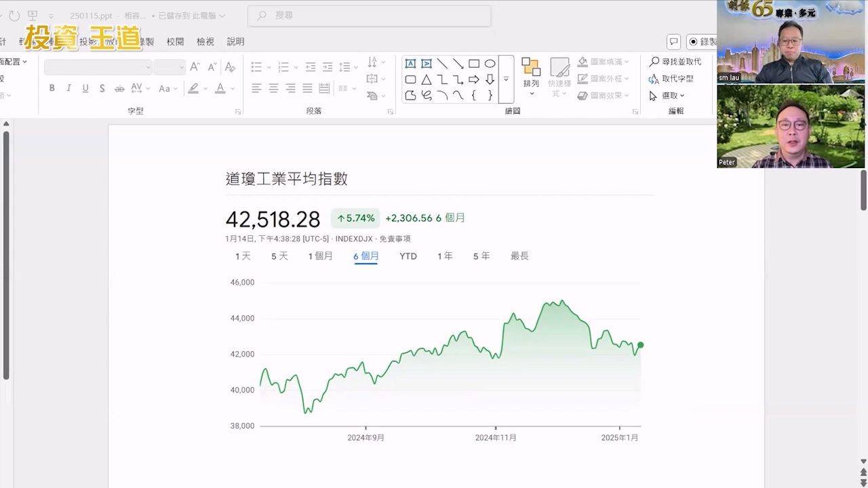Apply distributed alignment to text
The height and width of the screenshot is (488, 868).
coord(324,88)
